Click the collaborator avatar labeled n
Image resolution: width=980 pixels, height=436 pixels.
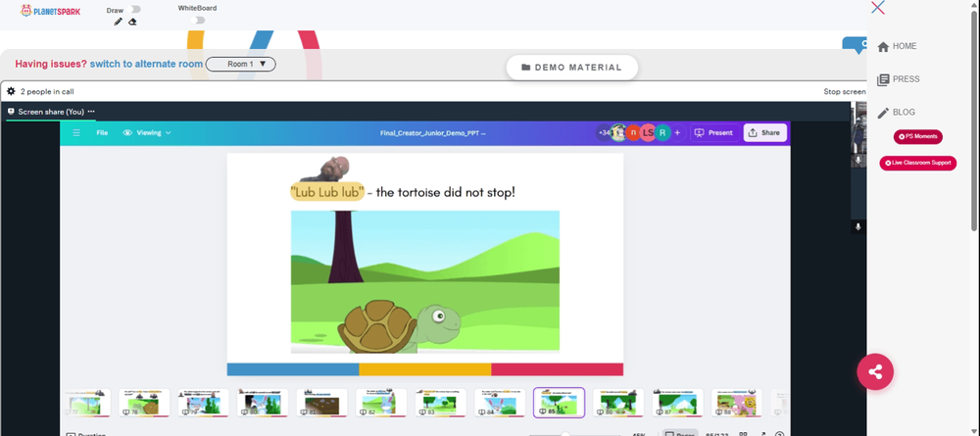[x=633, y=132]
